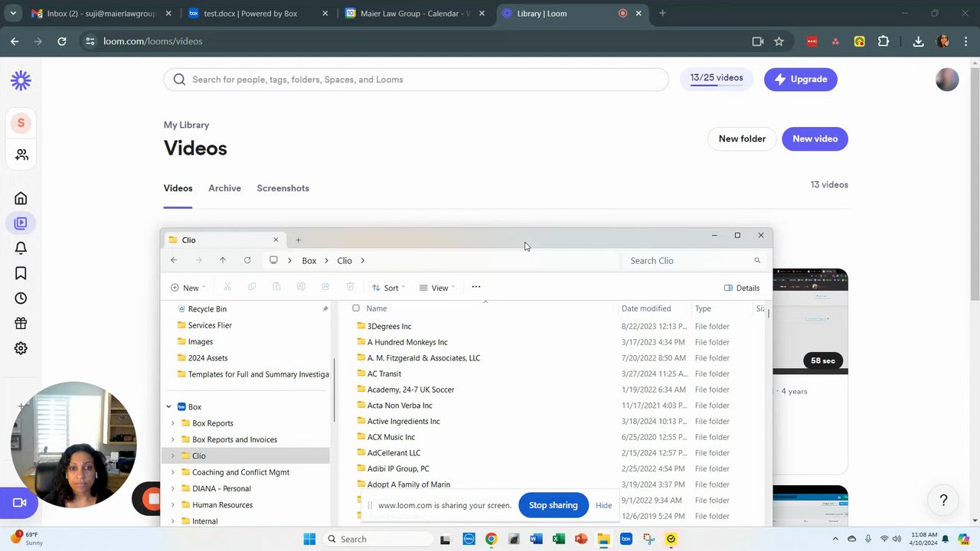The height and width of the screenshot is (551, 980).
Task: Expand the Human Resources tree folder
Action: coord(172,505)
